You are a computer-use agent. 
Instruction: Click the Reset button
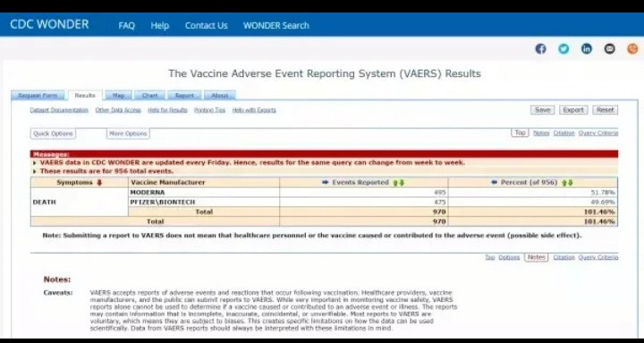point(606,110)
